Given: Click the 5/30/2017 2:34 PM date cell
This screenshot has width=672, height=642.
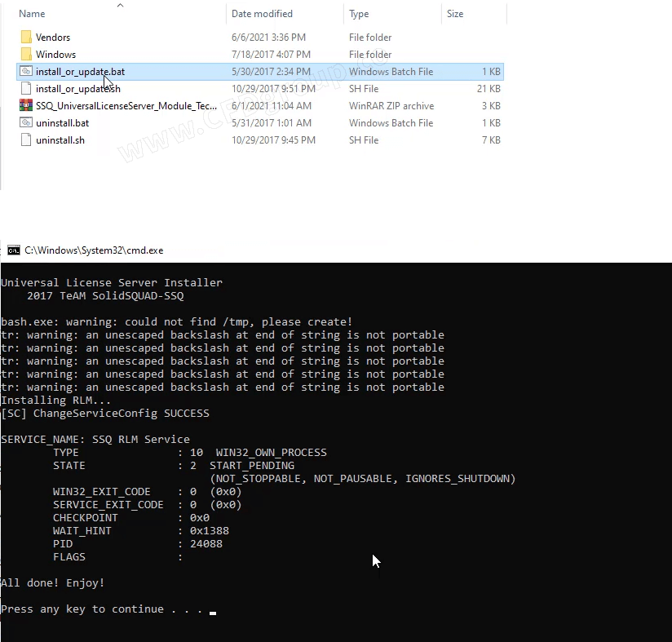Looking at the screenshot, I should click(271, 72).
